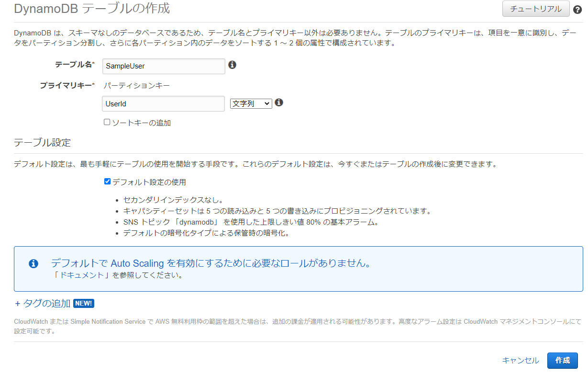Image resolution: width=588 pixels, height=386 pixels.
Task: Open the 文字列 key type dropdown
Action: point(251,103)
